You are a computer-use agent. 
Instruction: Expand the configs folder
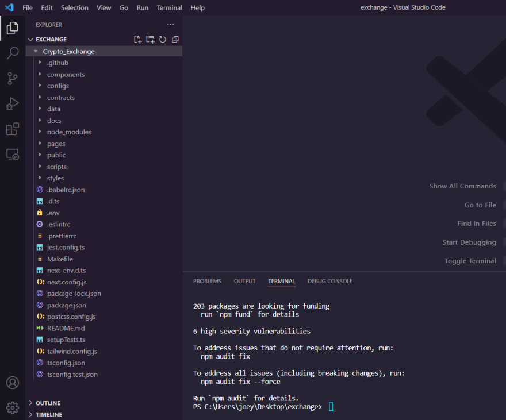40,86
